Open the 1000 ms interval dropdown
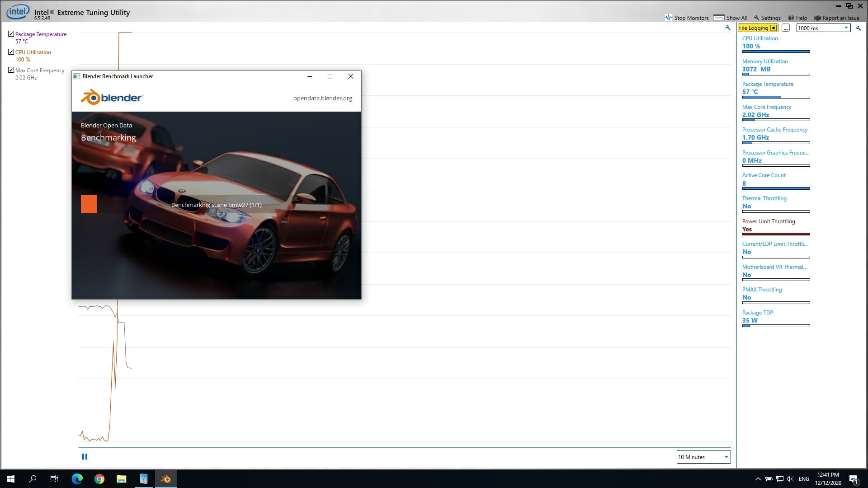 pyautogui.click(x=823, y=28)
